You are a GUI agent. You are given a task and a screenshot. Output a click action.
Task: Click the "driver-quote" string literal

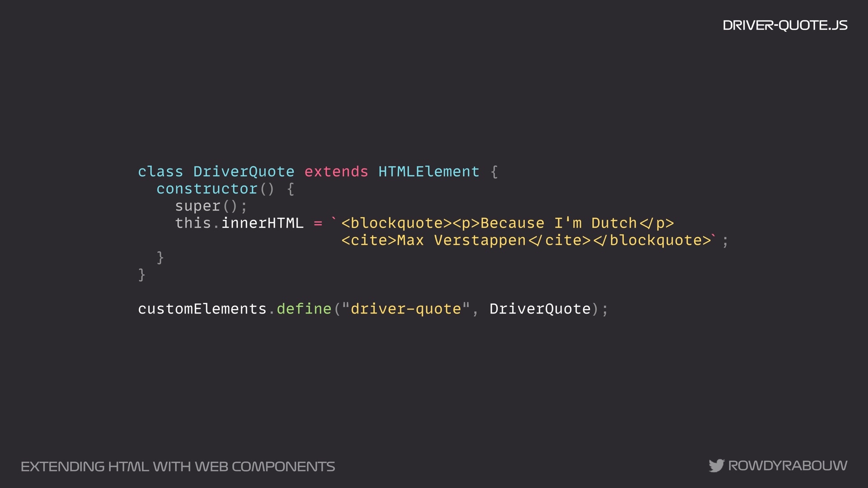click(406, 309)
